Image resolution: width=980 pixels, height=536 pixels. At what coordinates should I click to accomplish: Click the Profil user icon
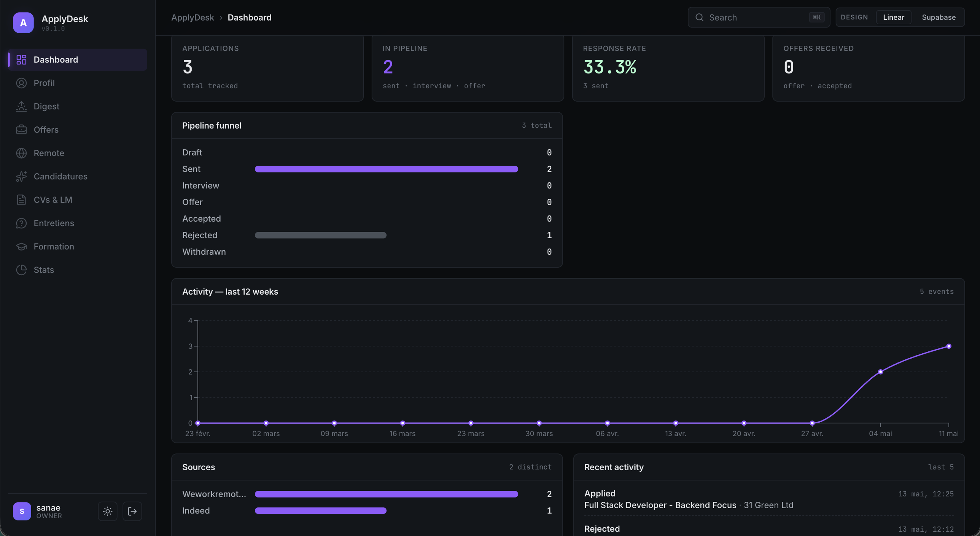(21, 83)
